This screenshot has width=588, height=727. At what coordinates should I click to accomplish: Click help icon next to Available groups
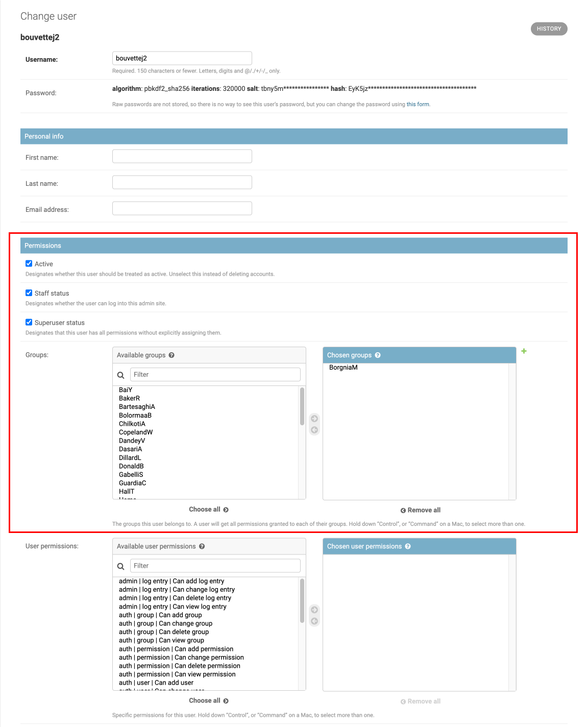171,355
